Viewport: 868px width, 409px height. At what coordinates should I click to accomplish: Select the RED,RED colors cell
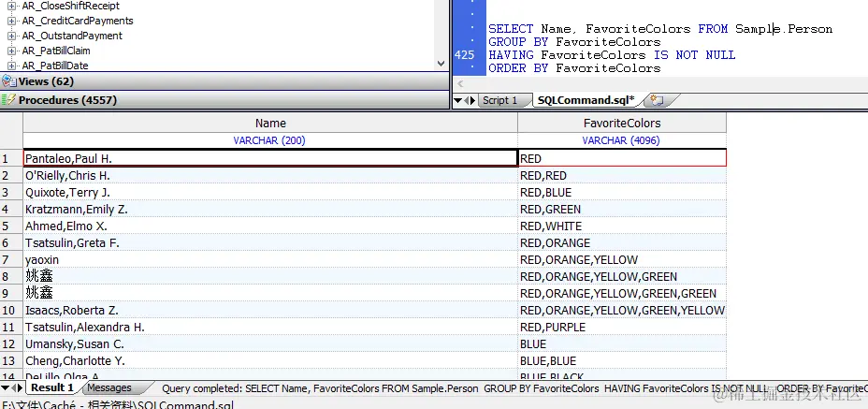click(x=622, y=176)
